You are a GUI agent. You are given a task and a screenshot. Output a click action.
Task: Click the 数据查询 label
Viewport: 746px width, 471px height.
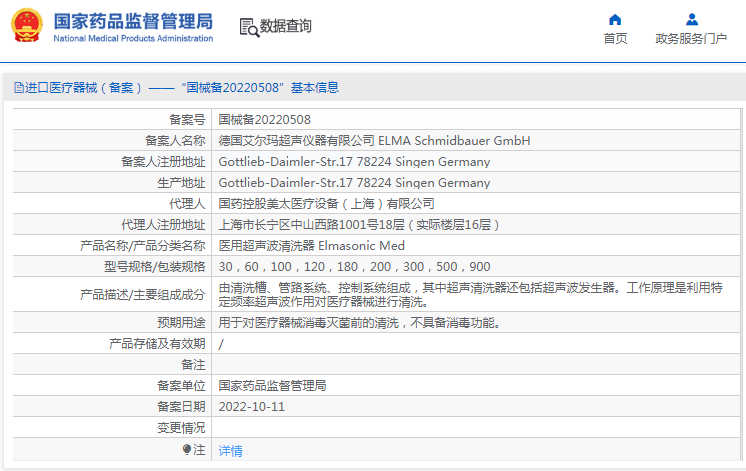[x=285, y=26]
